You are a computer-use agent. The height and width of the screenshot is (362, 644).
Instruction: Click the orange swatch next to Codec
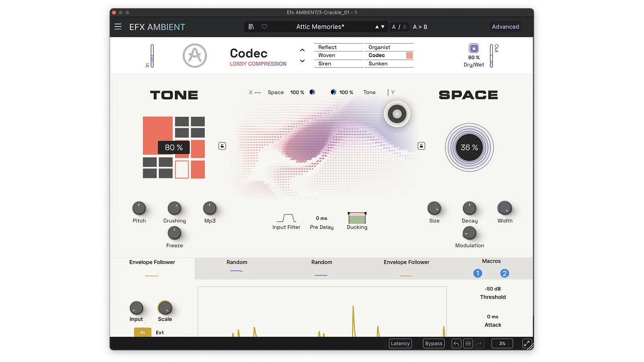point(409,55)
